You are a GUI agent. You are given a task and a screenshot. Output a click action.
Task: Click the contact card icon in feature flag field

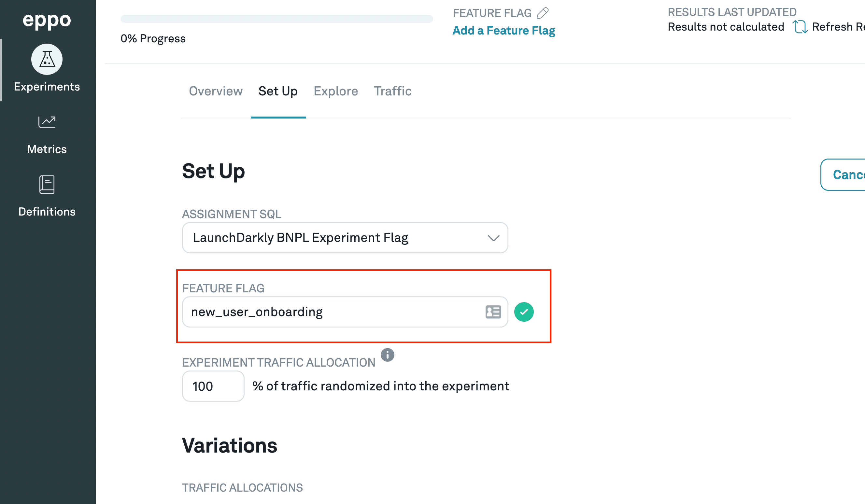pyautogui.click(x=493, y=312)
